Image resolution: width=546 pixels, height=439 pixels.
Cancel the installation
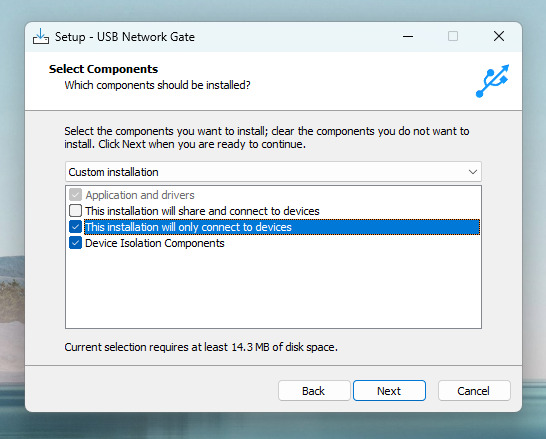click(474, 391)
